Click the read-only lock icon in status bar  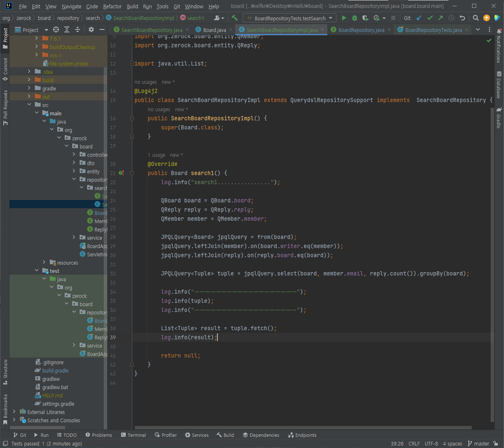coord(496,443)
